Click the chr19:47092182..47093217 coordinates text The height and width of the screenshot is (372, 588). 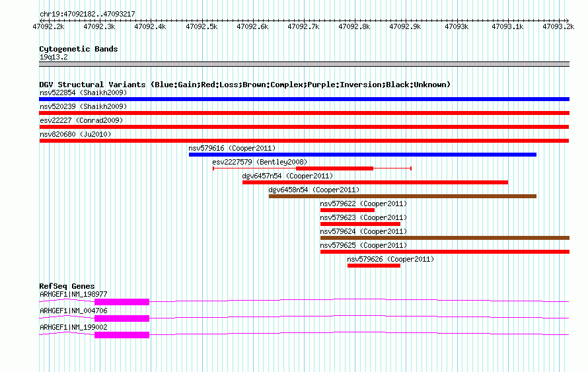coord(87,14)
